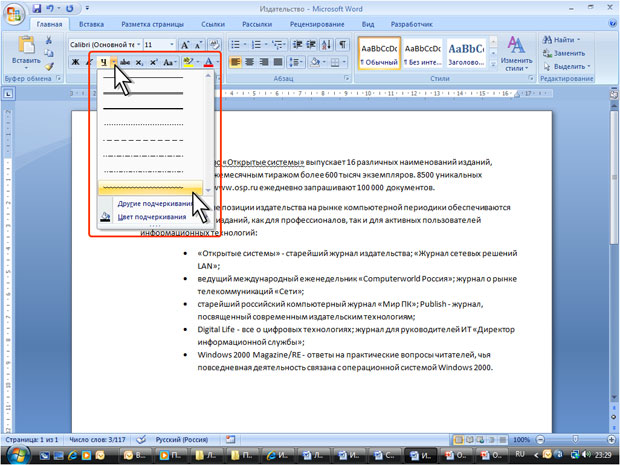
Task: Open font name Calibri dropdown
Action: (138, 45)
